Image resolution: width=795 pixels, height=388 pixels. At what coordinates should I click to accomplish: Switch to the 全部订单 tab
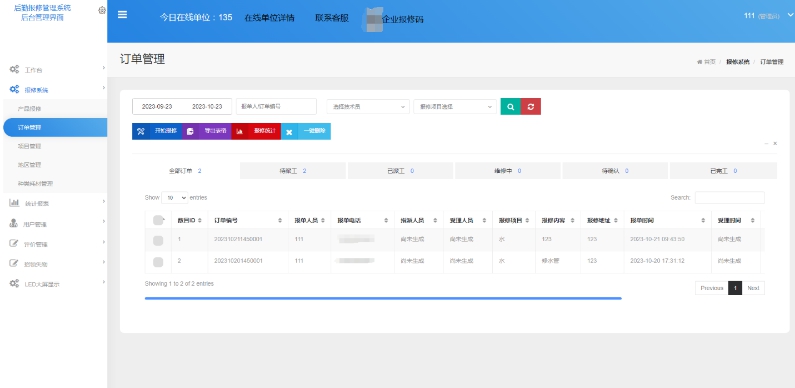click(186, 171)
